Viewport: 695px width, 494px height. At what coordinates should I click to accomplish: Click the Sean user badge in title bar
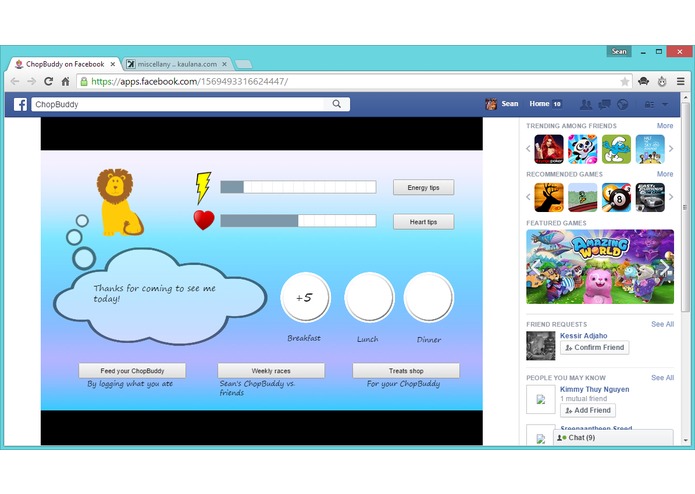click(x=619, y=51)
